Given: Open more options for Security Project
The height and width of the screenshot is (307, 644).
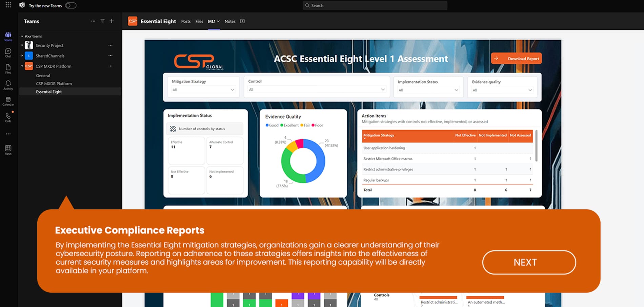Looking at the screenshot, I should [x=110, y=45].
